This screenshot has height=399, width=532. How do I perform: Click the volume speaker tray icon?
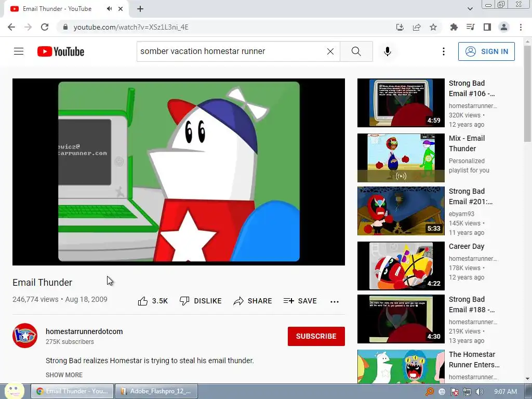480,392
